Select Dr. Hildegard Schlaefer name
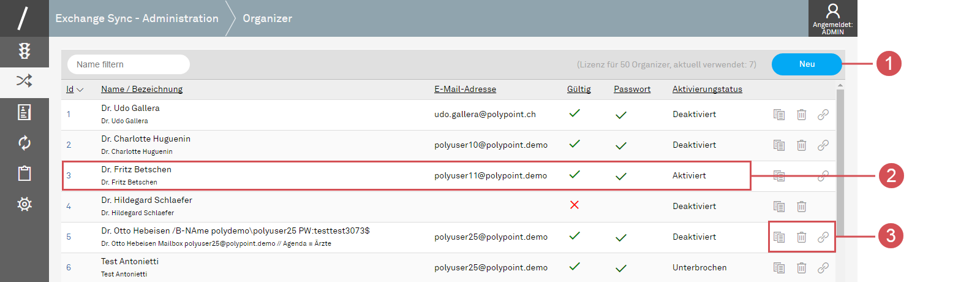980x282 pixels. click(146, 200)
